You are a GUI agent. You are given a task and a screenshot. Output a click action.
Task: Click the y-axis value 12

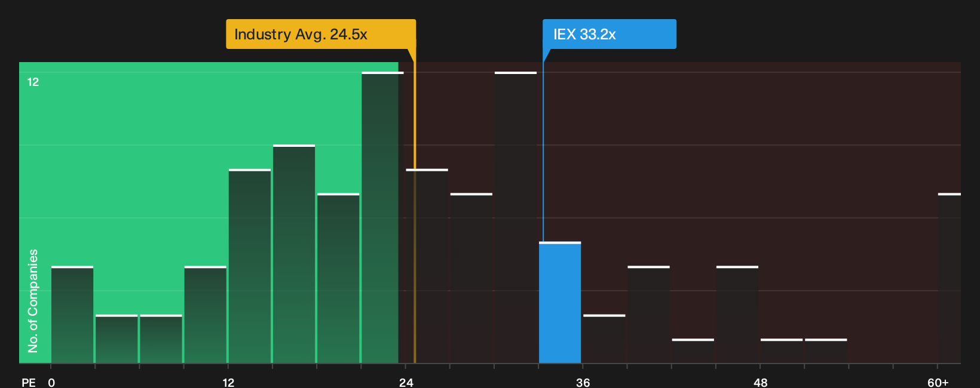click(33, 82)
